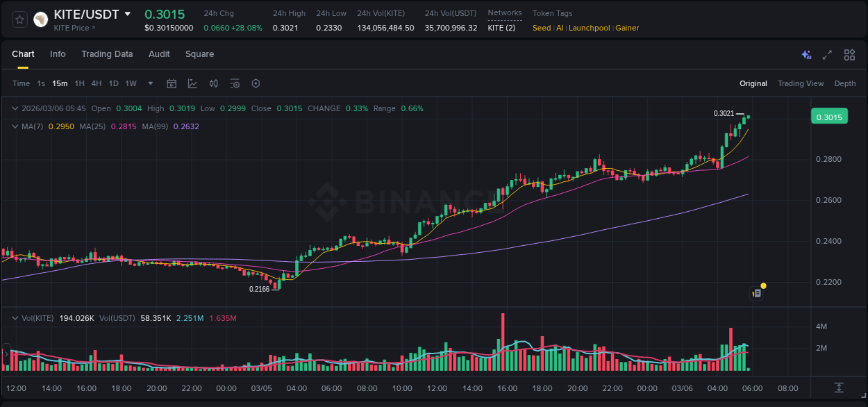Collapse the Vol(KITE) indicator chevron
The height and width of the screenshot is (407, 868).
14,317
